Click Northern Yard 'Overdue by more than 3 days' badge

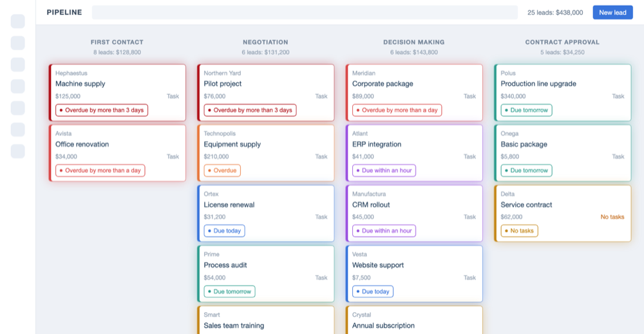[x=250, y=110]
